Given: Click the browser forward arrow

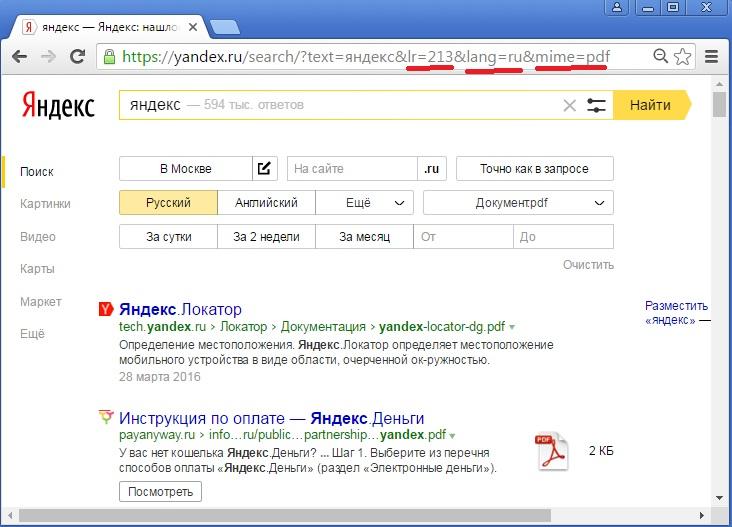Looking at the screenshot, I should click(49, 56).
